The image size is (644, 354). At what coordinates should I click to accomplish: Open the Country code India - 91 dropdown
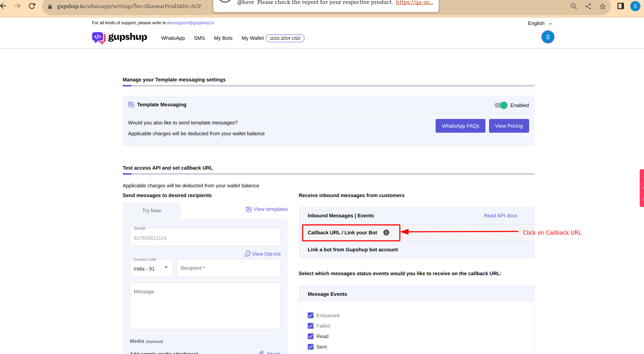[152, 268]
